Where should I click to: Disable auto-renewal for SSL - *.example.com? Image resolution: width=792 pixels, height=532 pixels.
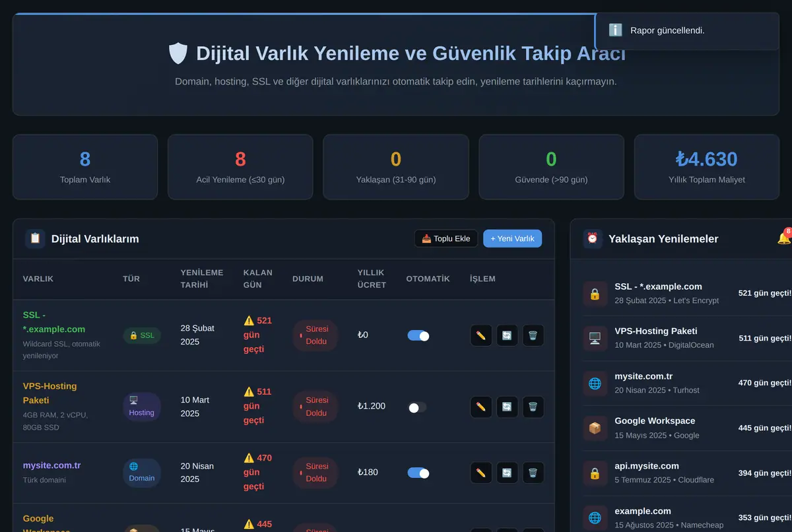tap(418, 335)
